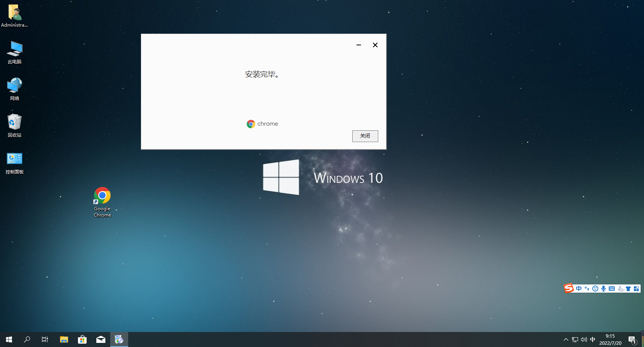The height and width of the screenshot is (347, 644).
Task: Toggle the tray 中 input indicator
Action: pyautogui.click(x=593, y=340)
